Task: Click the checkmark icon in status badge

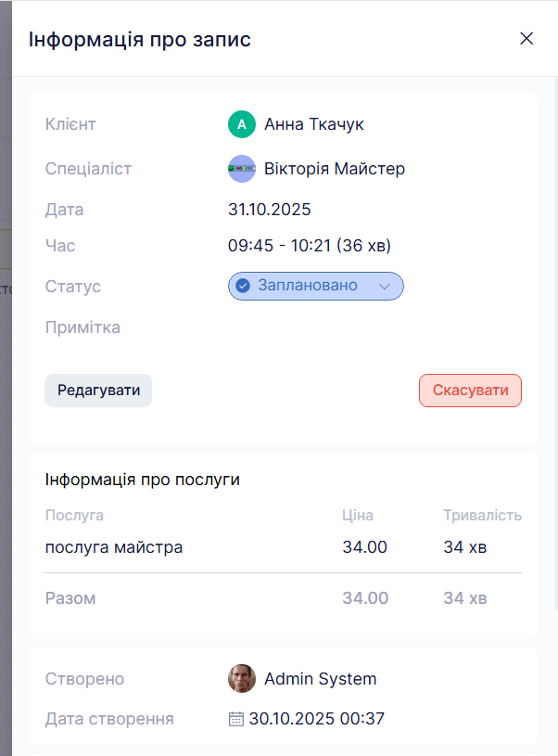Action: pyautogui.click(x=244, y=286)
